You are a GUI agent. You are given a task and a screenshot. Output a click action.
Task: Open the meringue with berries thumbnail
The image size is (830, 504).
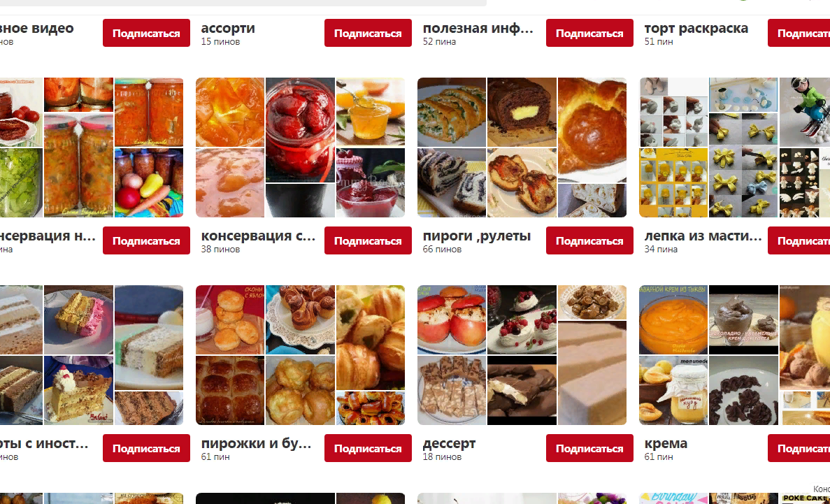(522, 319)
